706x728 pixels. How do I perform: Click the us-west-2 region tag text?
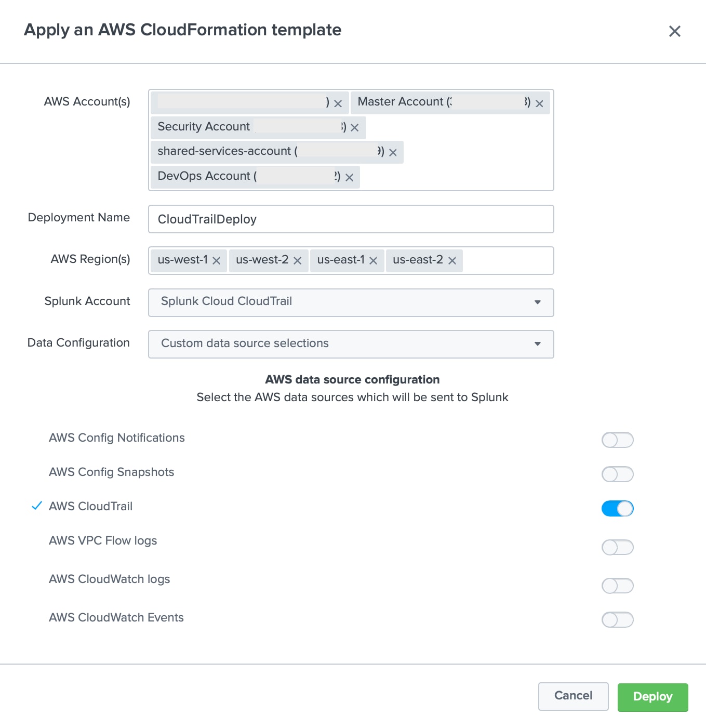[262, 259]
